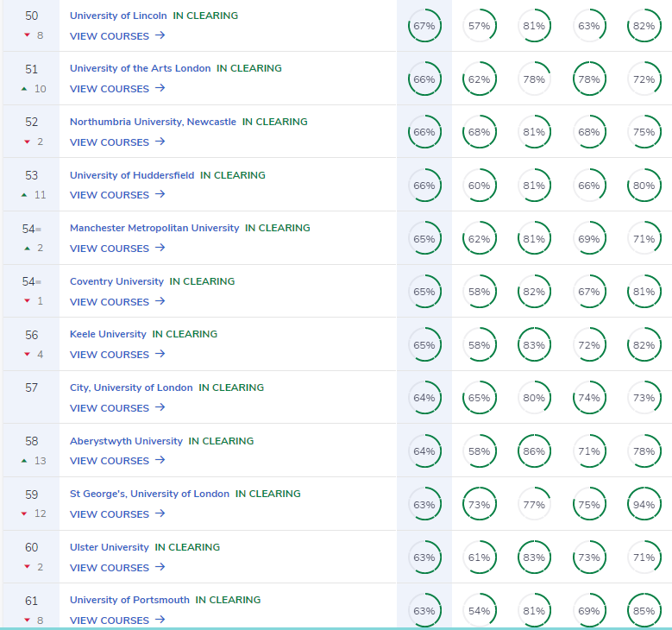
Task: Click green up arrow under rank 51
Action: click(x=24, y=89)
